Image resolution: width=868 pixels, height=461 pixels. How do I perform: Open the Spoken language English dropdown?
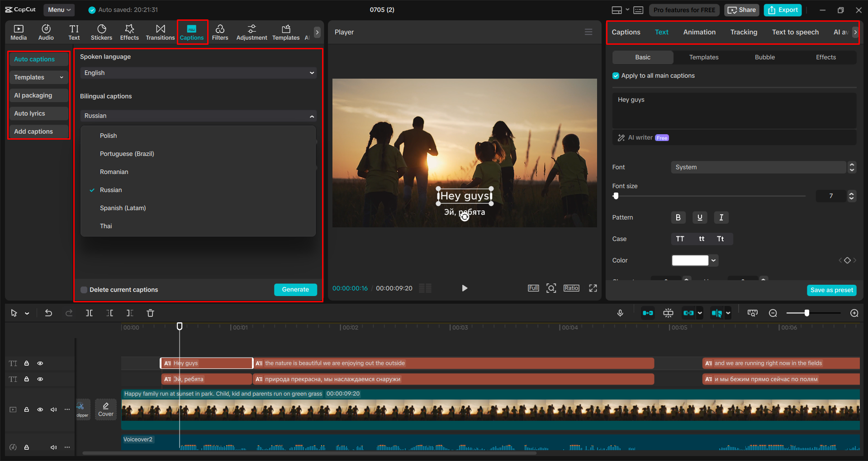coord(199,73)
